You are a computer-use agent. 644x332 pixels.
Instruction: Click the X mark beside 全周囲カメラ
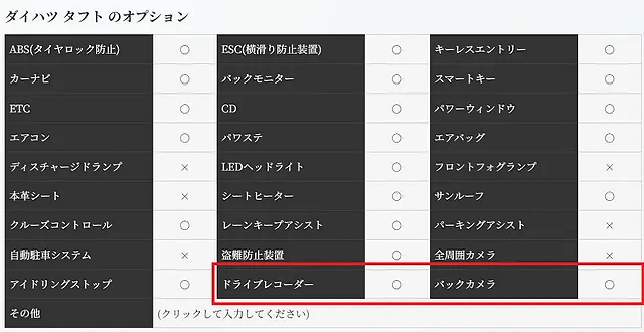(609, 255)
